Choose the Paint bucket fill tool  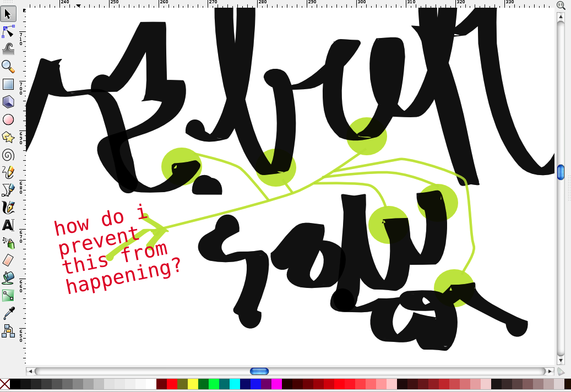(x=8, y=277)
